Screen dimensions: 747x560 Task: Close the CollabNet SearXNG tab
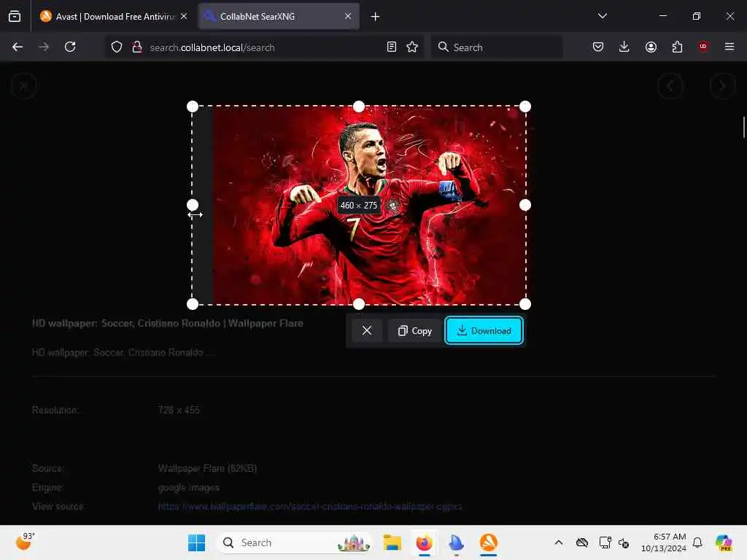(x=348, y=17)
